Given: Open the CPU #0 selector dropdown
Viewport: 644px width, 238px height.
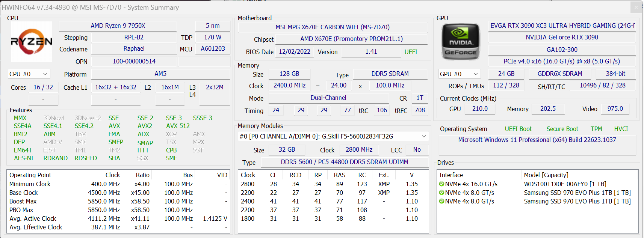Looking at the screenshot, I should point(29,74).
